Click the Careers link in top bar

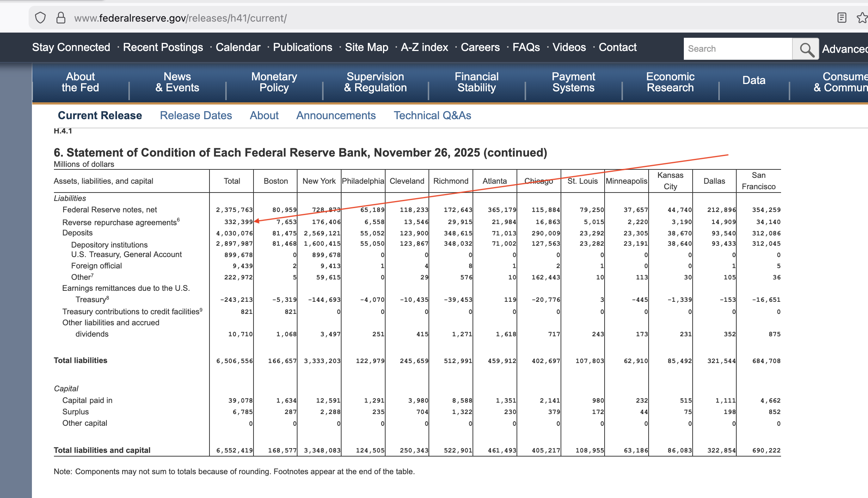[x=480, y=47]
